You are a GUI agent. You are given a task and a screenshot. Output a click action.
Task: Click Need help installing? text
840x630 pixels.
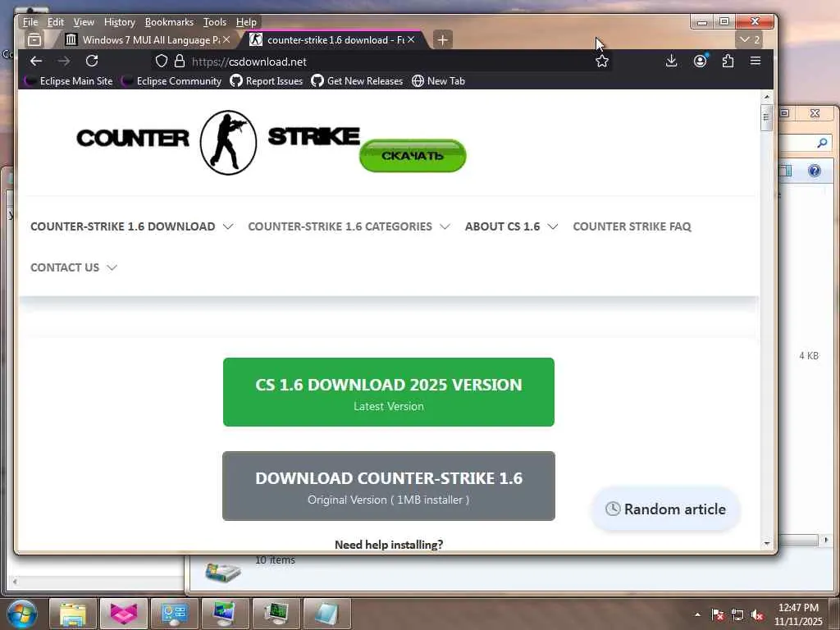[x=388, y=545]
